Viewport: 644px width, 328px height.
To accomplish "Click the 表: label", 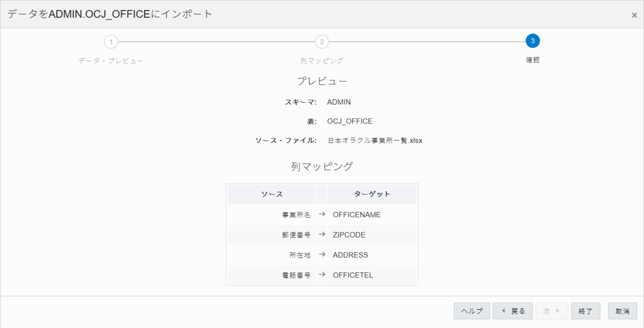I will pos(312,121).
